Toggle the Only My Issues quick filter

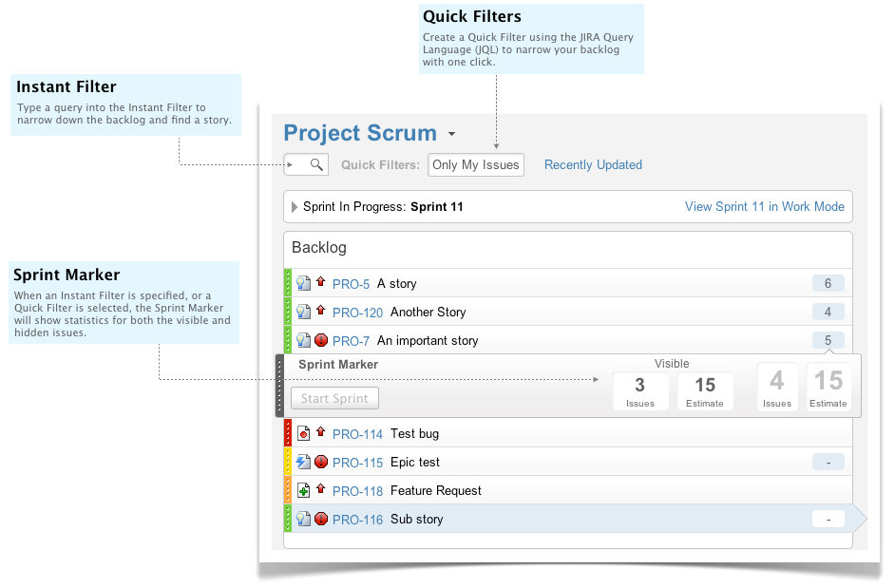tap(475, 165)
